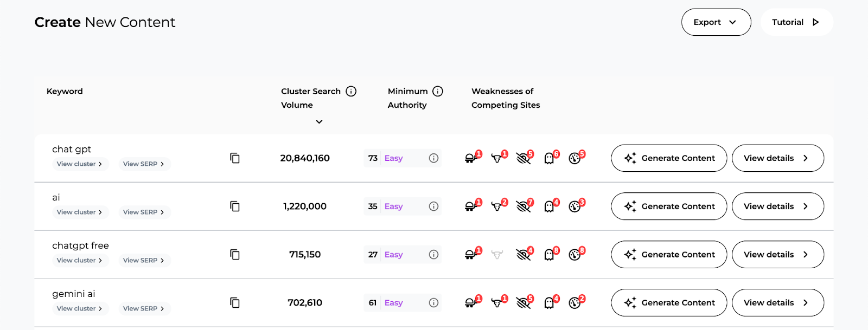The height and width of the screenshot is (330, 868).
Task: Click the Cluster Search Volume info icon
Action: point(350,91)
